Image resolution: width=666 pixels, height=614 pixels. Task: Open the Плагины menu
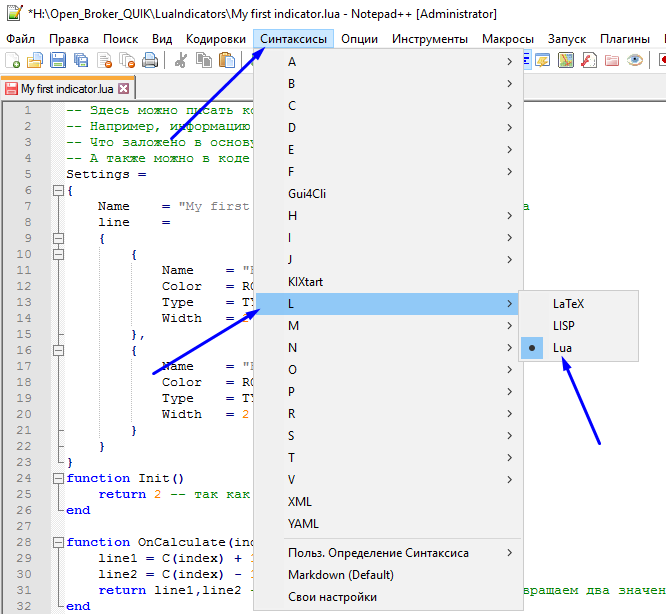pyautogui.click(x=625, y=39)
